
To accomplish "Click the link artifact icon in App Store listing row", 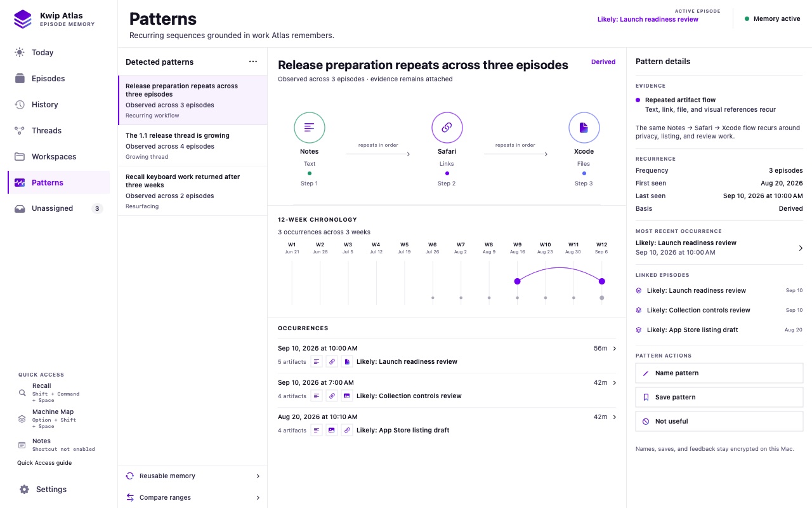I will click(347, 431).
